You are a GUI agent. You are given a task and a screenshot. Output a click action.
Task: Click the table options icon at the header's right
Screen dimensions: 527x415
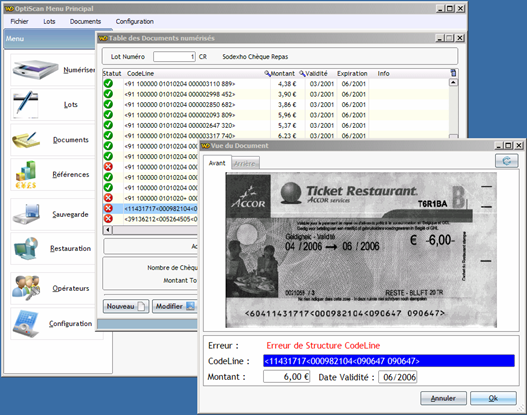pos(453,73)
